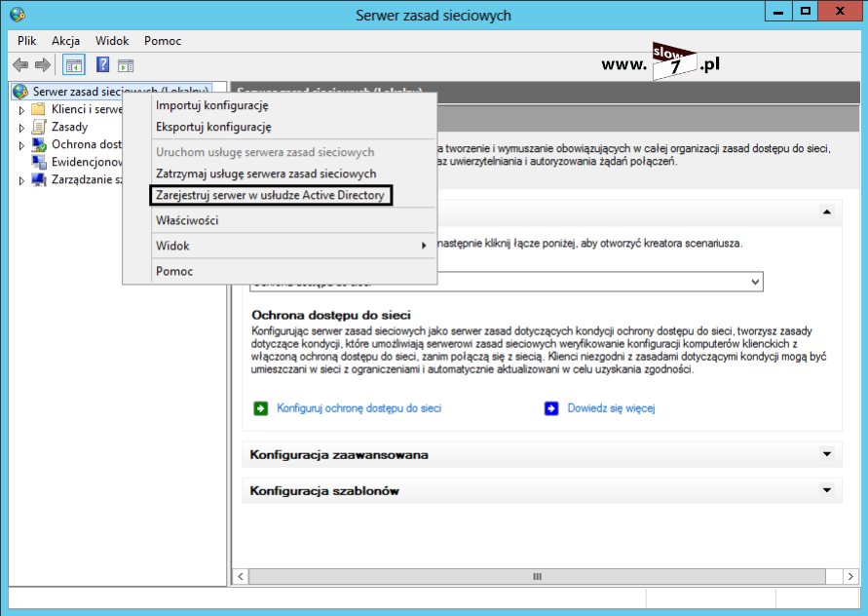Open the Dowiedz się więcej link

coord(611,408)
